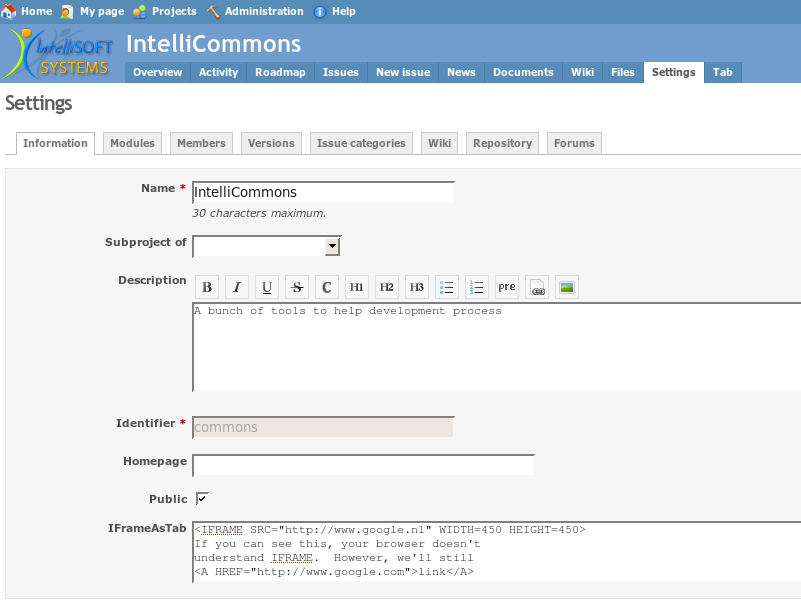Open the custom Tab menu item
Image resolution: width=801 pixels, height=602 pixels.
tap(723, 73)
